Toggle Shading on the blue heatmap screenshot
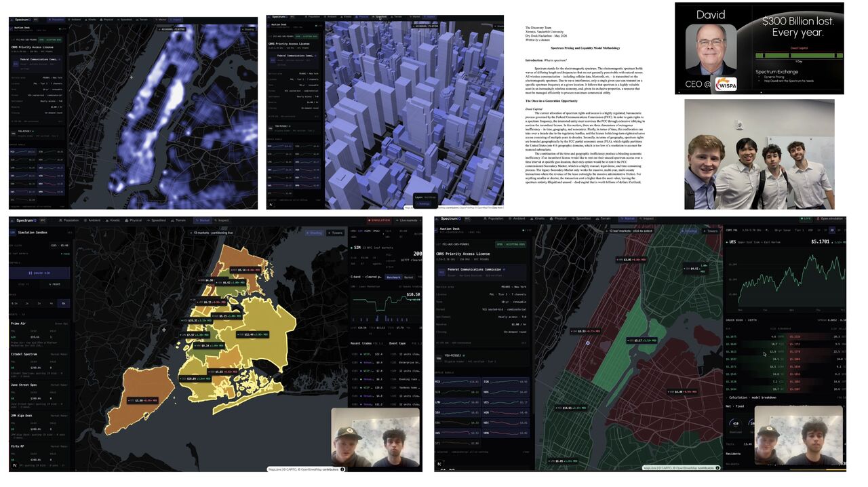This screenshot has width=868, height=487. (x=248, y=29)
